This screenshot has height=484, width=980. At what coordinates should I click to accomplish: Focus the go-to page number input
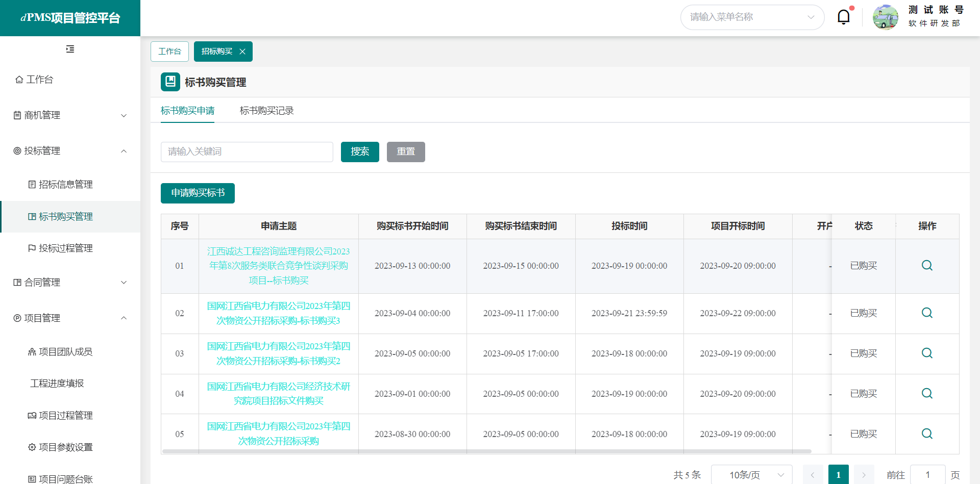point(927,475)
